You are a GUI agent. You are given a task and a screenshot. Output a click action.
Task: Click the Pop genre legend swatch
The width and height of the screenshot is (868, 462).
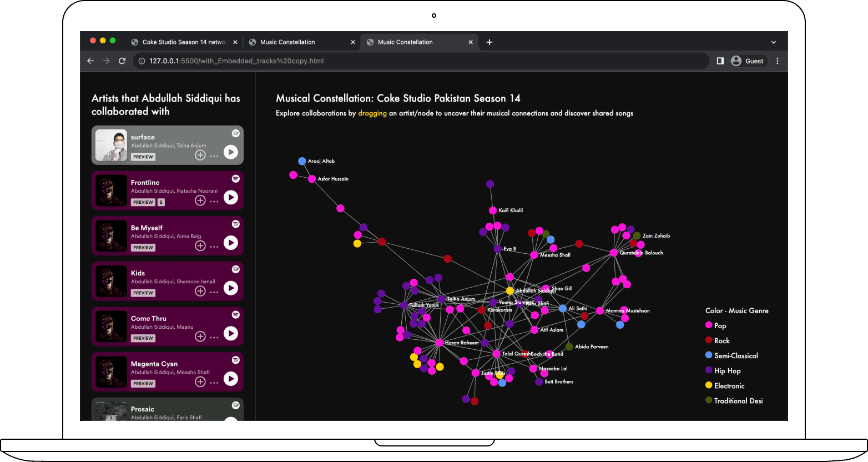pyautogui.click(x=709, y=325)
